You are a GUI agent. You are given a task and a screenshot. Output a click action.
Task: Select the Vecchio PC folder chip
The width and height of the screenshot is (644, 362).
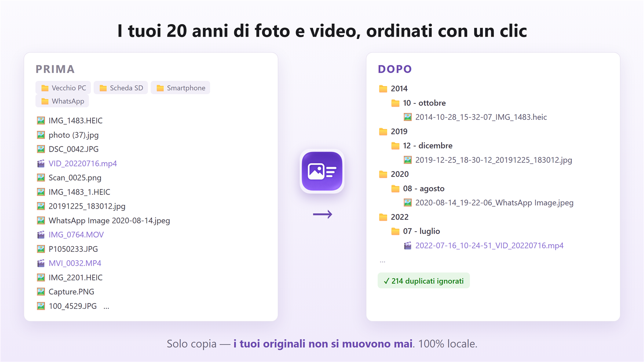pyautogui.click(x=63, y=88)
